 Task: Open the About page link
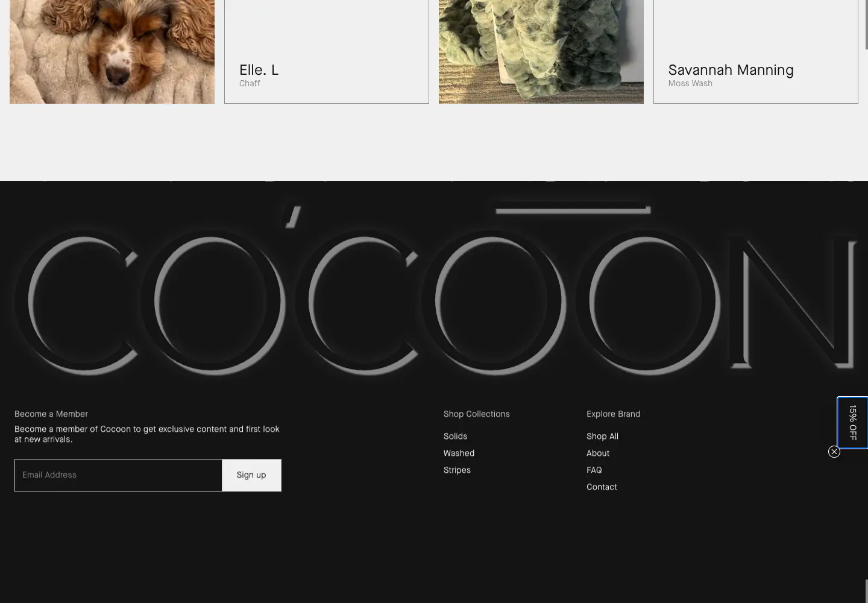[598, 453]
